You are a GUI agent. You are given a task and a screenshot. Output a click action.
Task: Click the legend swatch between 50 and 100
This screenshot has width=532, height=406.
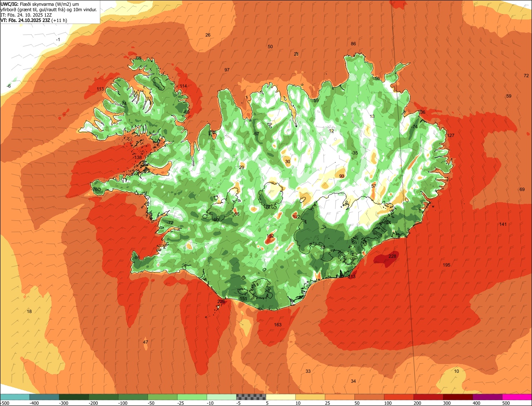click(x=369, y=397)
